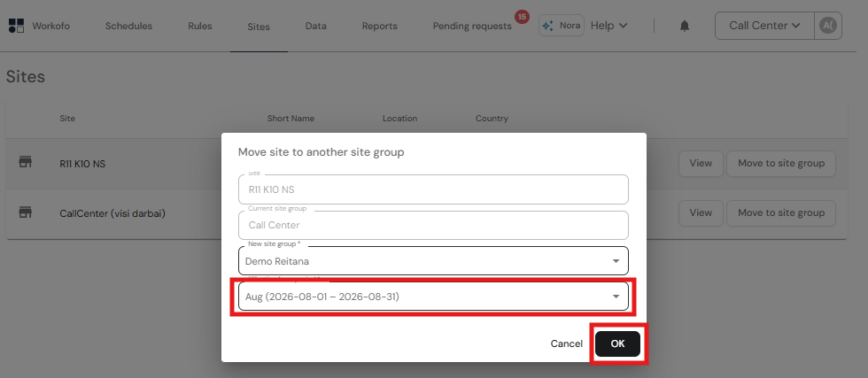Click the Current site group field
The width and height of the screenshot is (868, 378).
click(x=433, y=225)
